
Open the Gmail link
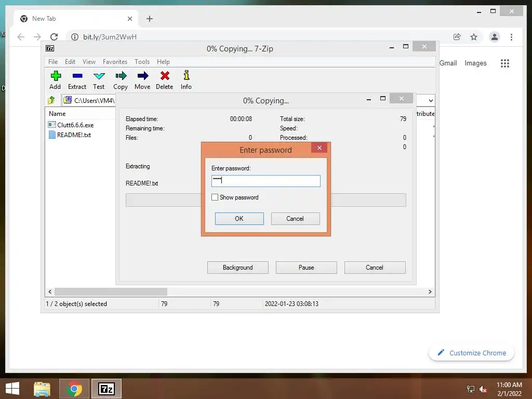[448, 63]
